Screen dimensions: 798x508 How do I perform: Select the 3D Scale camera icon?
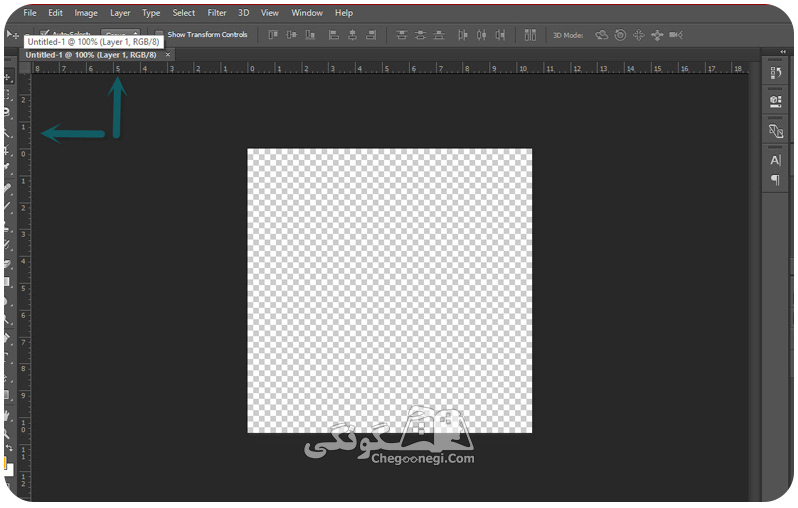tap(676, 35)
